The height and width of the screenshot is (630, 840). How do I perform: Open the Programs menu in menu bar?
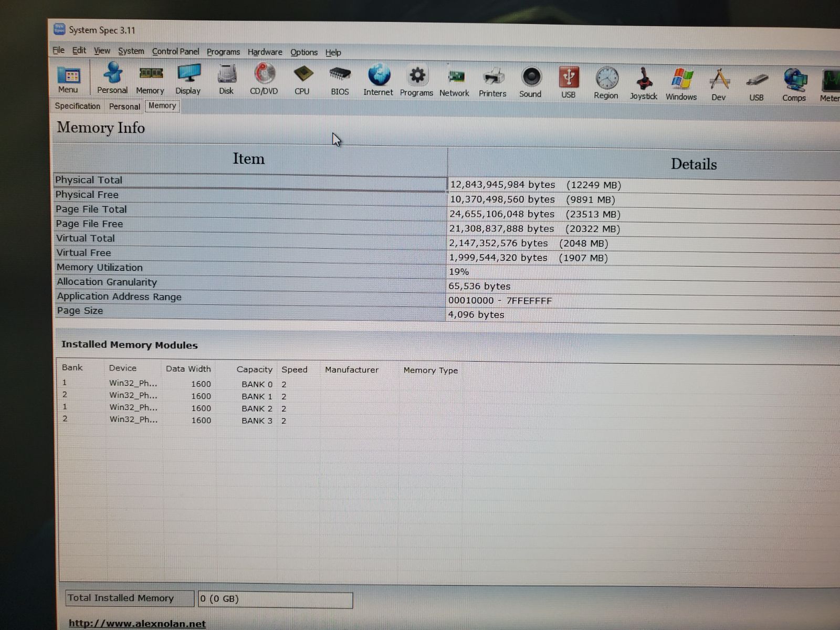pos(223,52)
